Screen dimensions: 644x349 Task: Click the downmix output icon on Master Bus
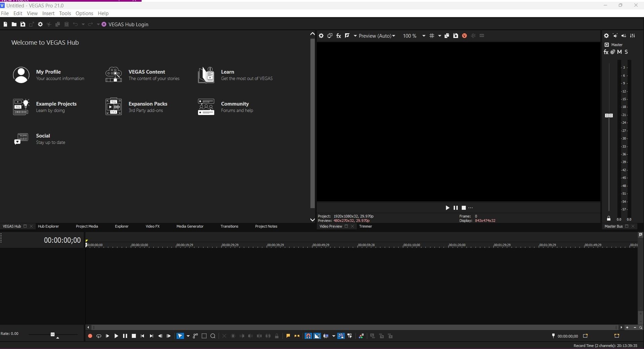tap(615, 36)
